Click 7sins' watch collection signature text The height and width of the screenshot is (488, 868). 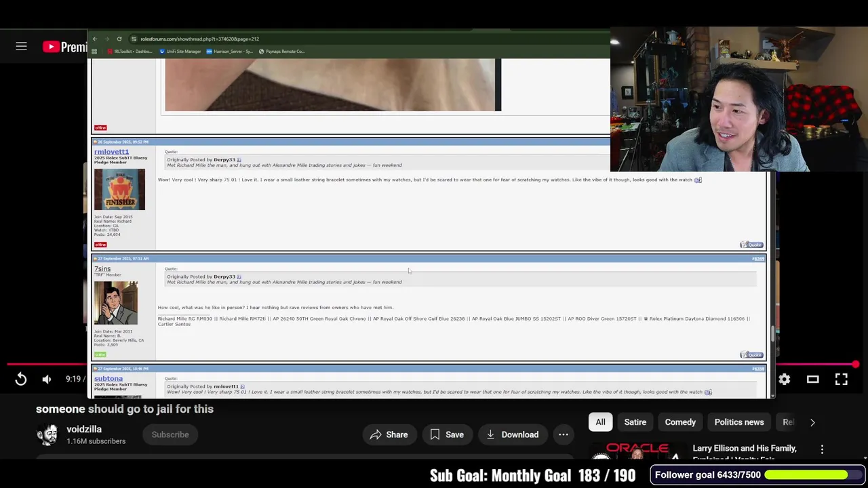point(454,321)
